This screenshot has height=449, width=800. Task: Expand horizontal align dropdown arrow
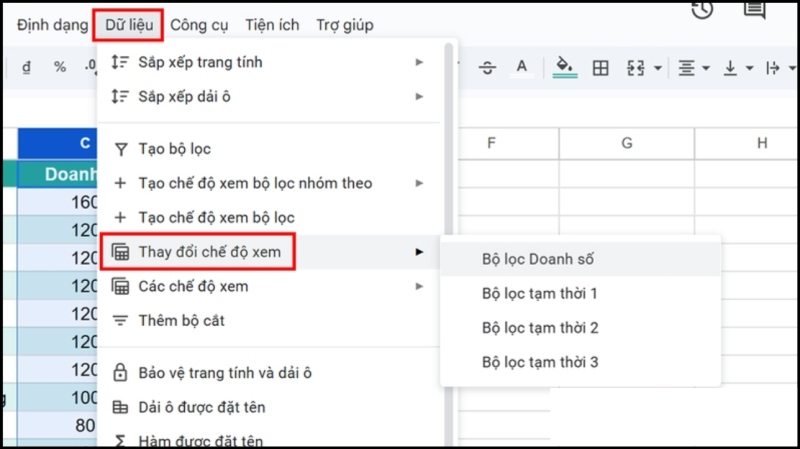706,68
